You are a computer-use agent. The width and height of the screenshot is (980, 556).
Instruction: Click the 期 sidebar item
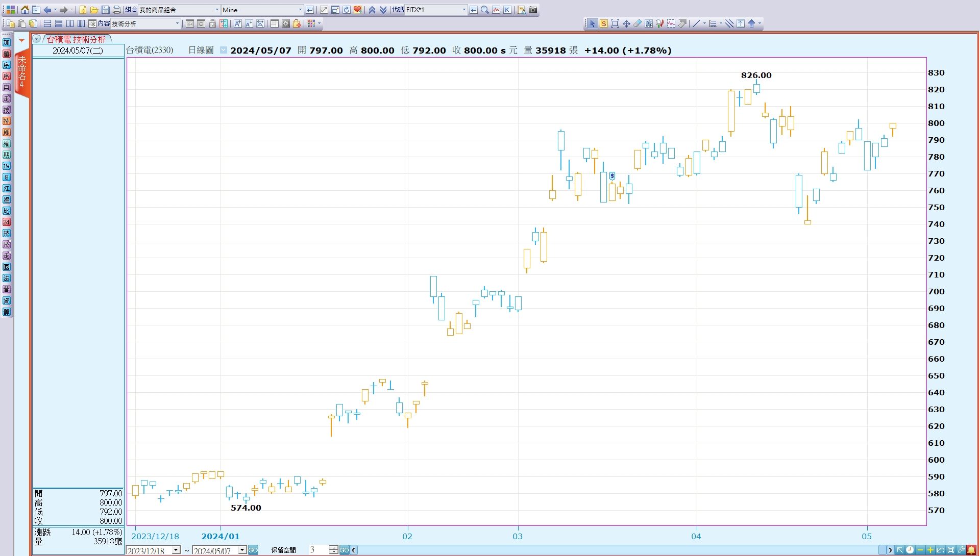7,155
